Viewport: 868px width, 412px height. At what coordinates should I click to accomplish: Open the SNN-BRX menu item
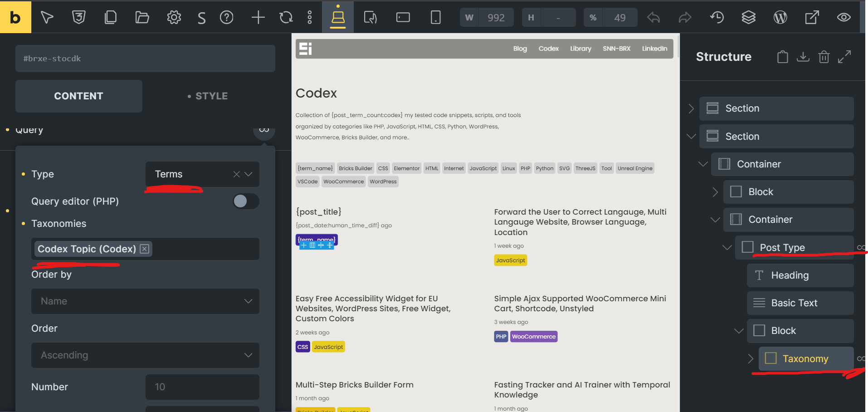616,49
